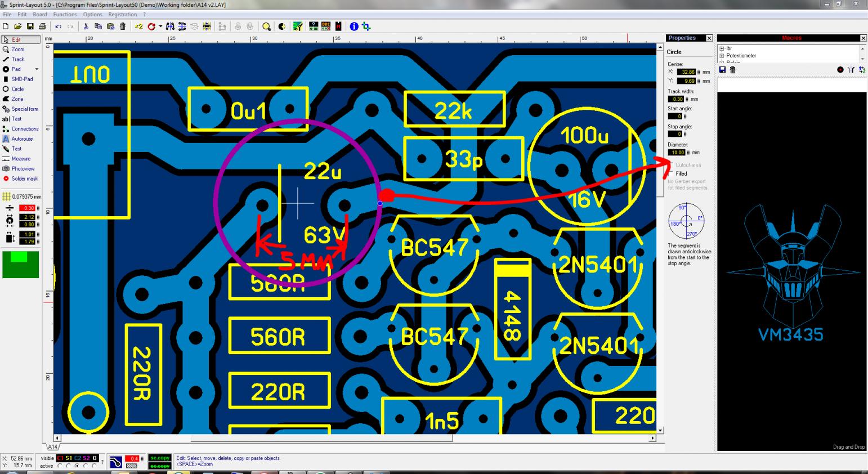Open the Functions menu
This screenshot has height=474, width=868.
65,15
